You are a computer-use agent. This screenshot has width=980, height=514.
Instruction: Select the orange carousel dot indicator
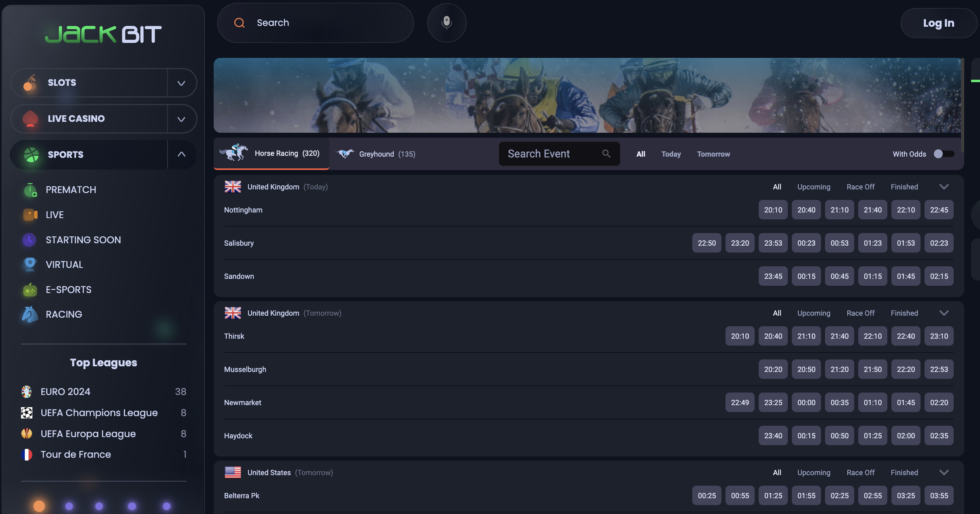39,506
